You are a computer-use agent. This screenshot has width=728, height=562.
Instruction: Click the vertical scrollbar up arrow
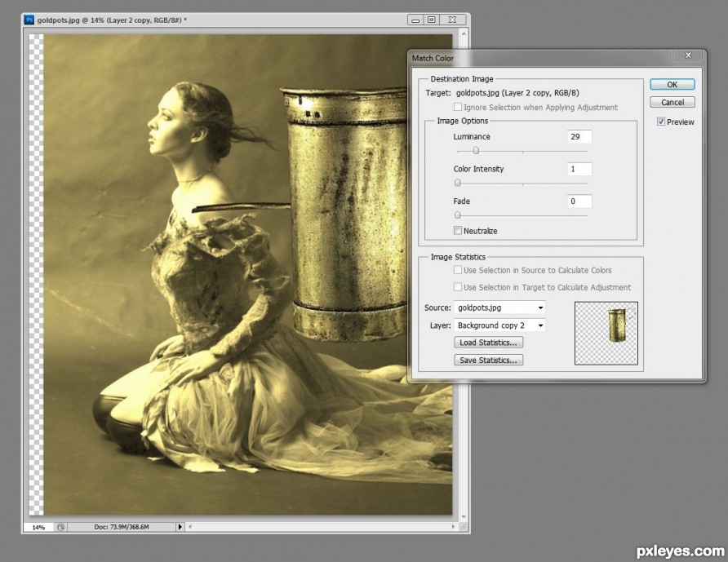[x=464, y=34]
